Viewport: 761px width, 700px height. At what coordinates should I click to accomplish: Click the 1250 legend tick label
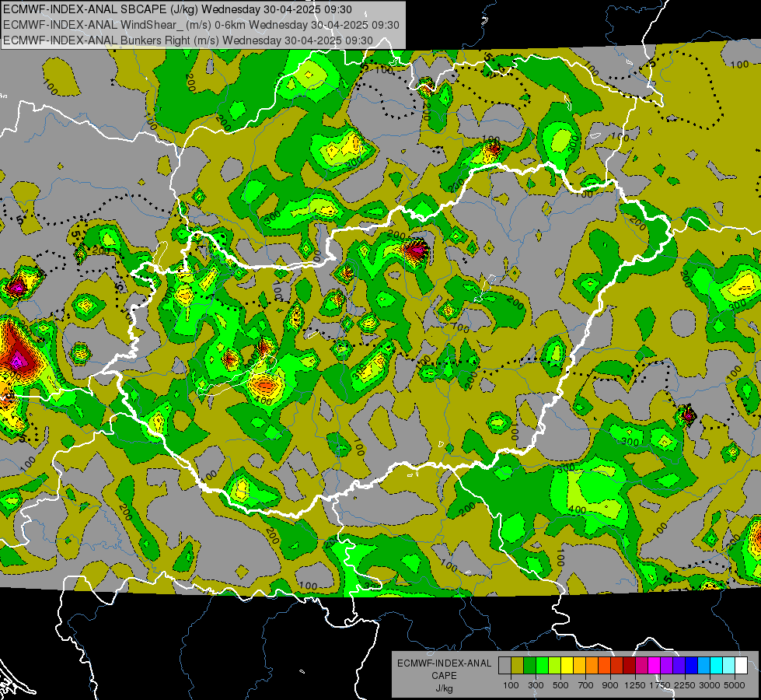pos(635,685)
